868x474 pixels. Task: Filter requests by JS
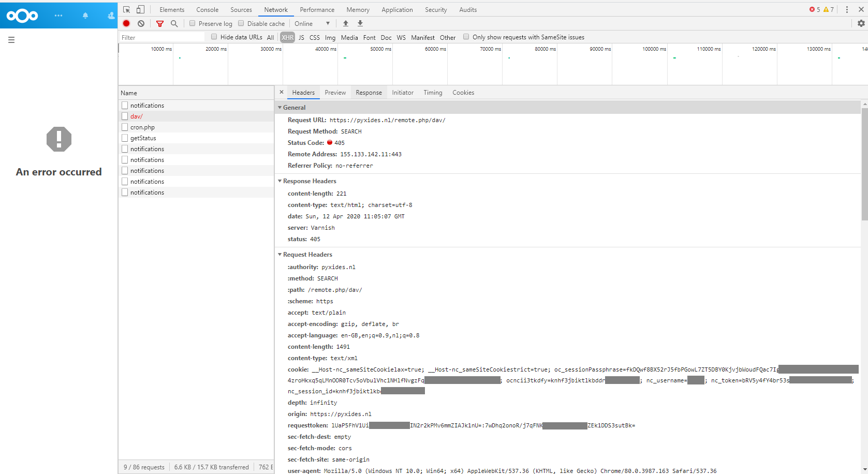[301, 37]
